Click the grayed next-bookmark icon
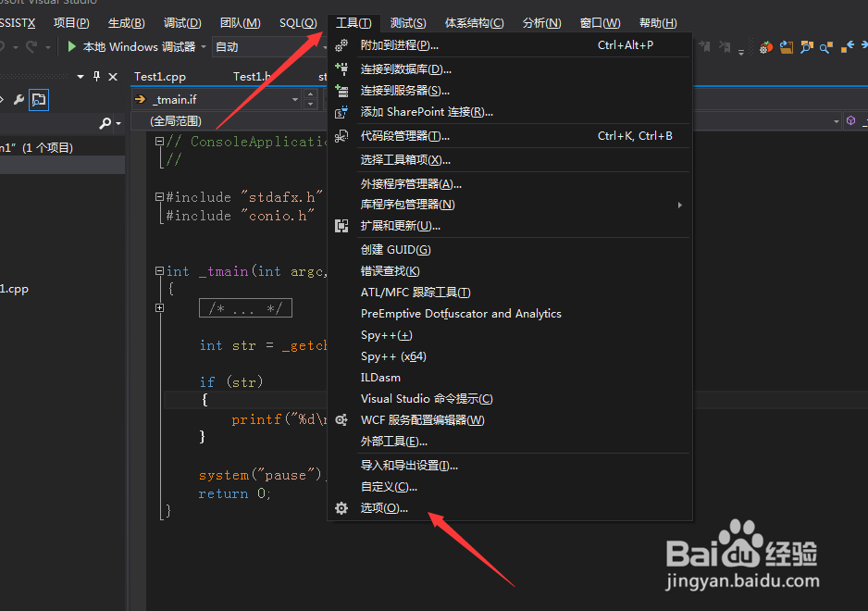The width and height of the screenshot is (868, 611). (x=705, y=46)
